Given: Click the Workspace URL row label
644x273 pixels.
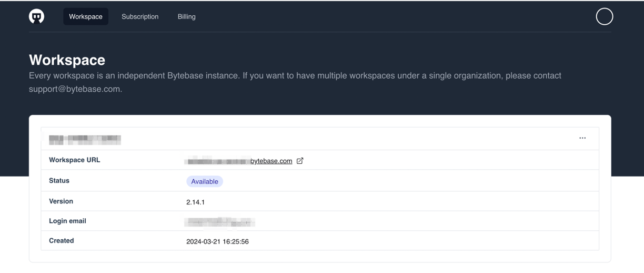Looking at the screenshot, I should (x=74, y=160).
